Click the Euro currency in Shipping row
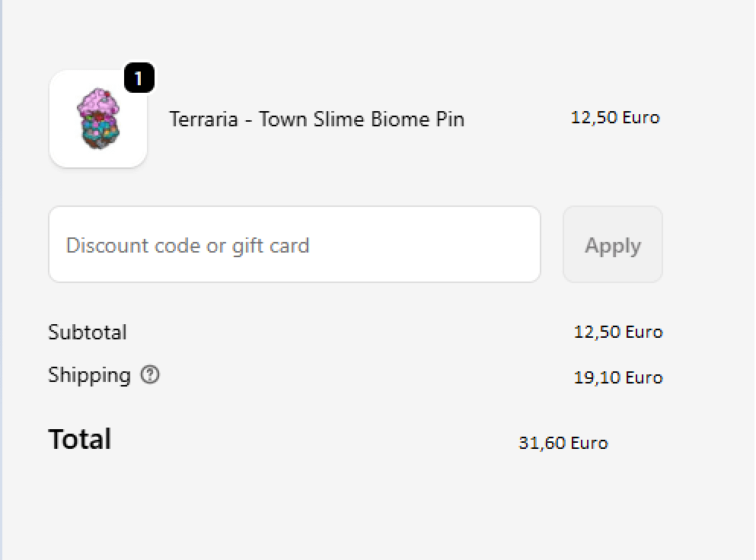 [x=643, y=377]
